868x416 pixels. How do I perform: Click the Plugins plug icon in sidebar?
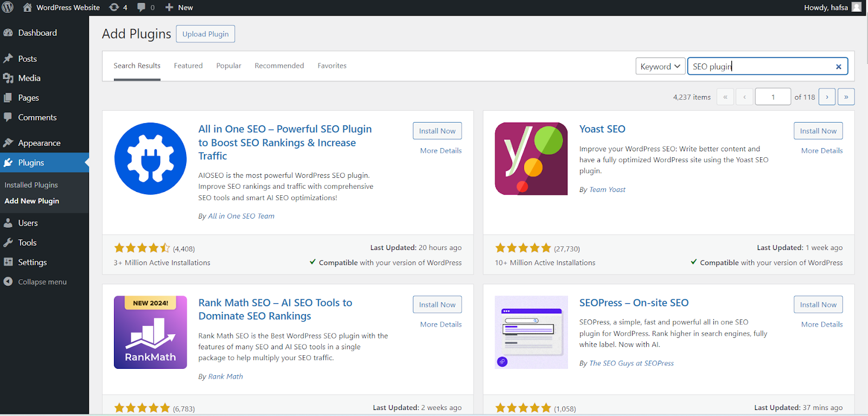[8, 162]
